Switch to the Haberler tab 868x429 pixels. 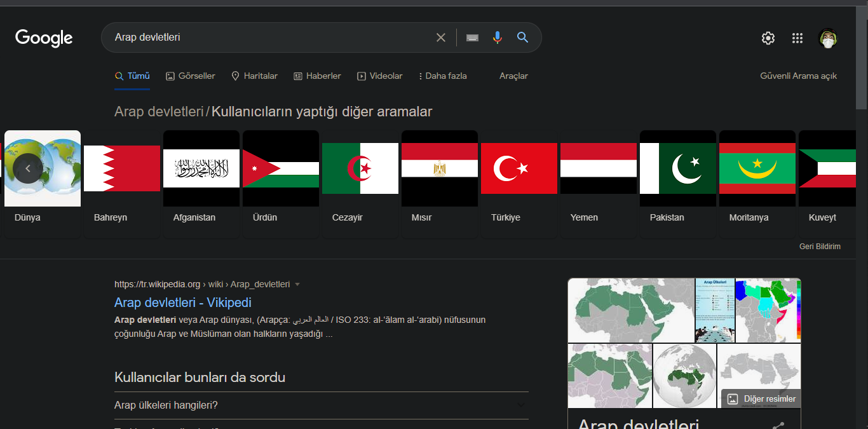317,76
